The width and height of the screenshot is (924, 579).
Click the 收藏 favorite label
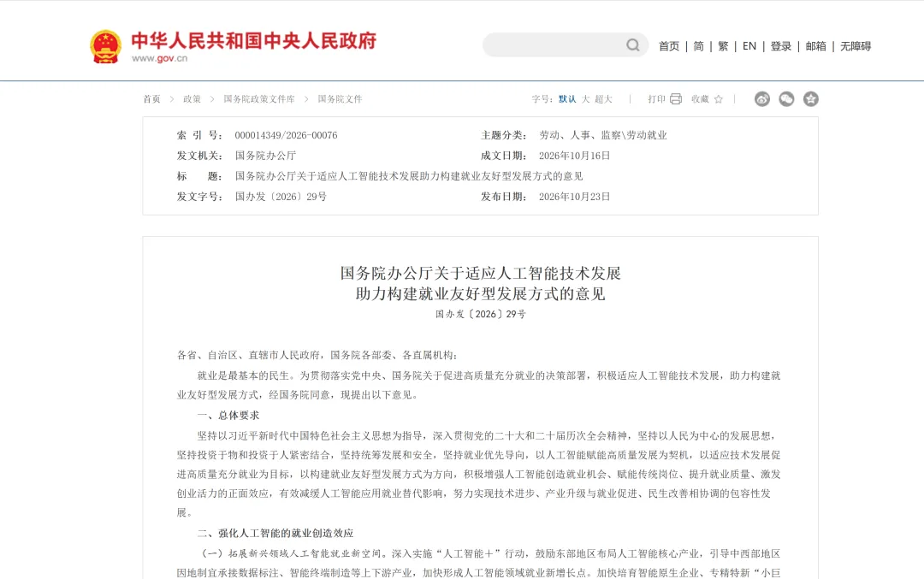(x=700, y=99)
